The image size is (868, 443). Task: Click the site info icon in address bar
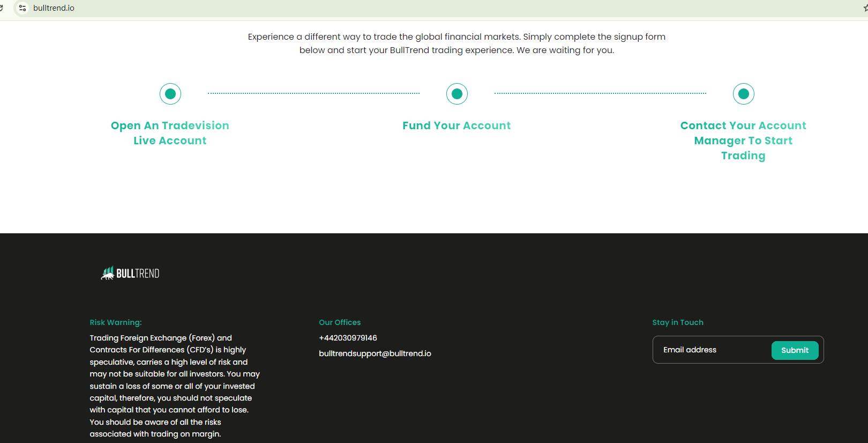coord(23,8)
